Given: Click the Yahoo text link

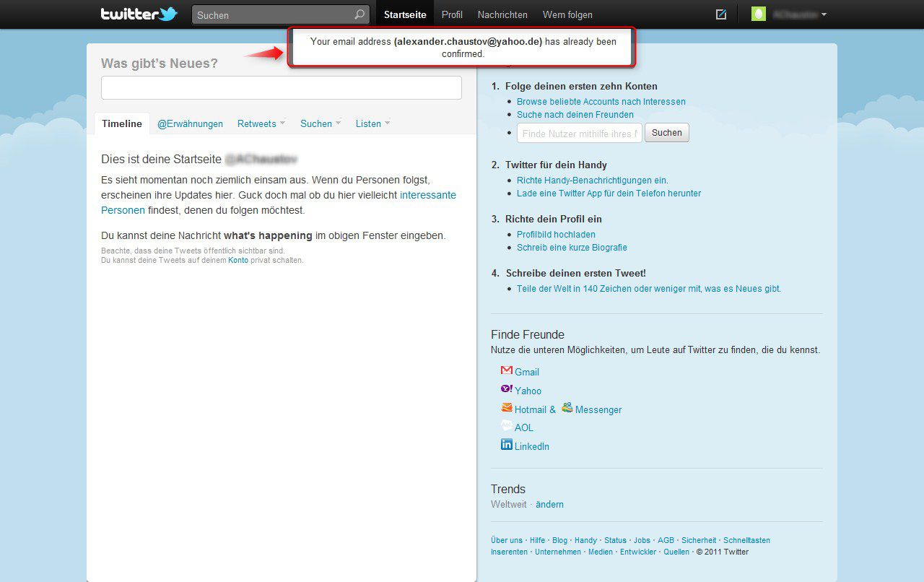Looking at the screenshot, I should coord(528,391).
